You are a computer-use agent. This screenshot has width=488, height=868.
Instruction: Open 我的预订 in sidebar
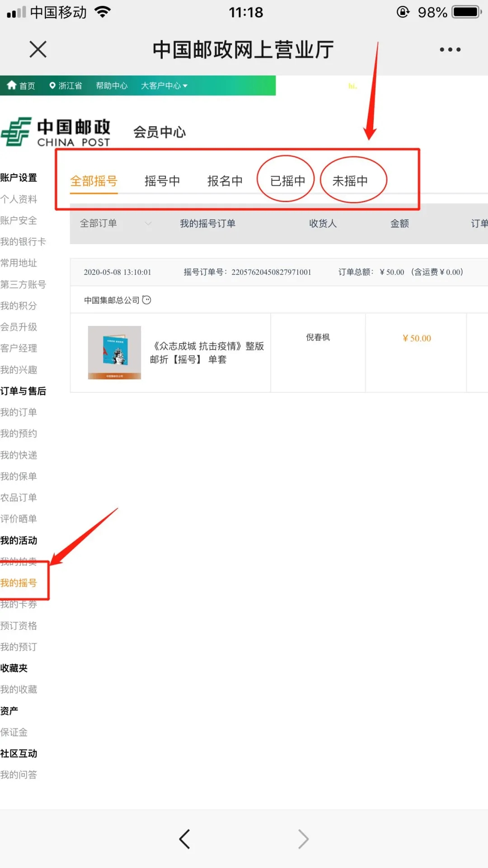[19, 647]
